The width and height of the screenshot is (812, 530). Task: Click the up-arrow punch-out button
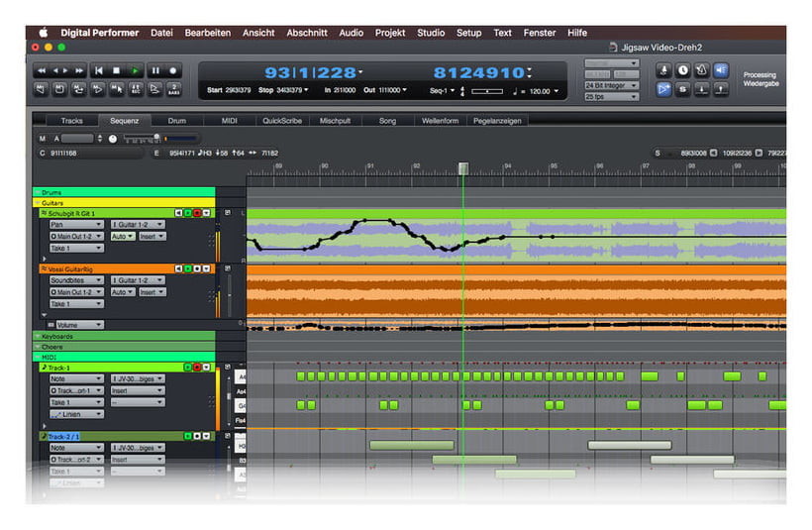721,89
